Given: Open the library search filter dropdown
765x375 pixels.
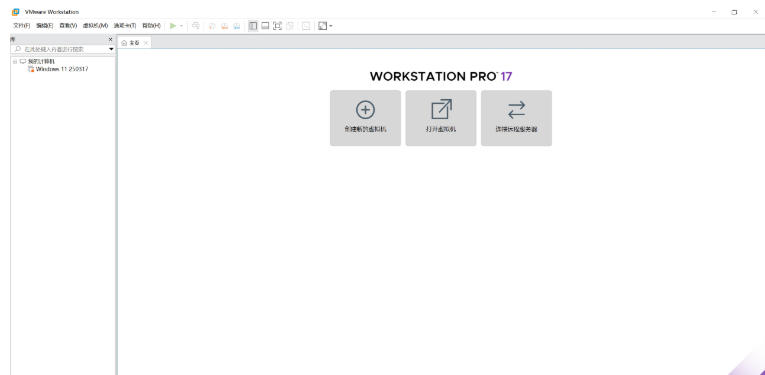Looking at the screenshot, I should pyautogui.click(x=111, y=49).
